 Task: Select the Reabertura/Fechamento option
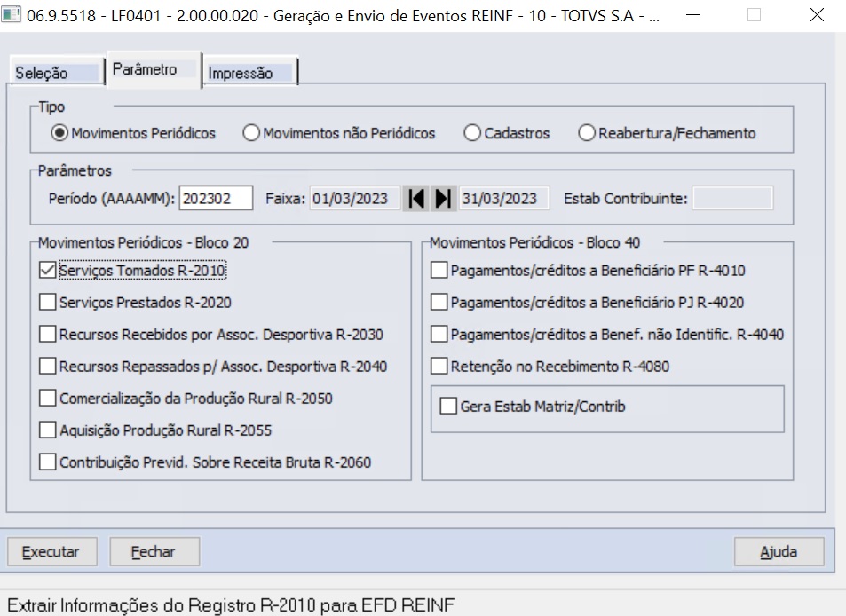coord(586,133)
